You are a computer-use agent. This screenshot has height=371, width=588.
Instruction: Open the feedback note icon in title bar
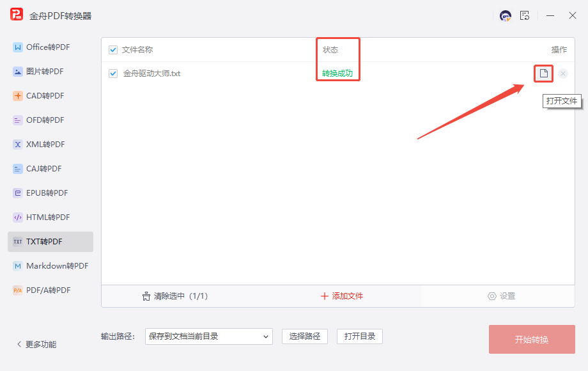tap(525, 15)
